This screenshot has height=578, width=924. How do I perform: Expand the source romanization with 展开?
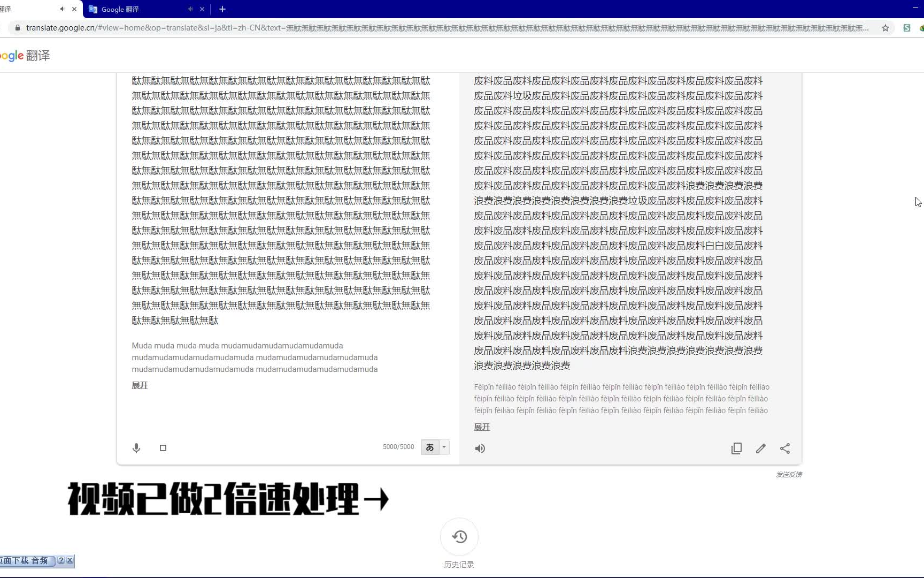coord(140,385)
